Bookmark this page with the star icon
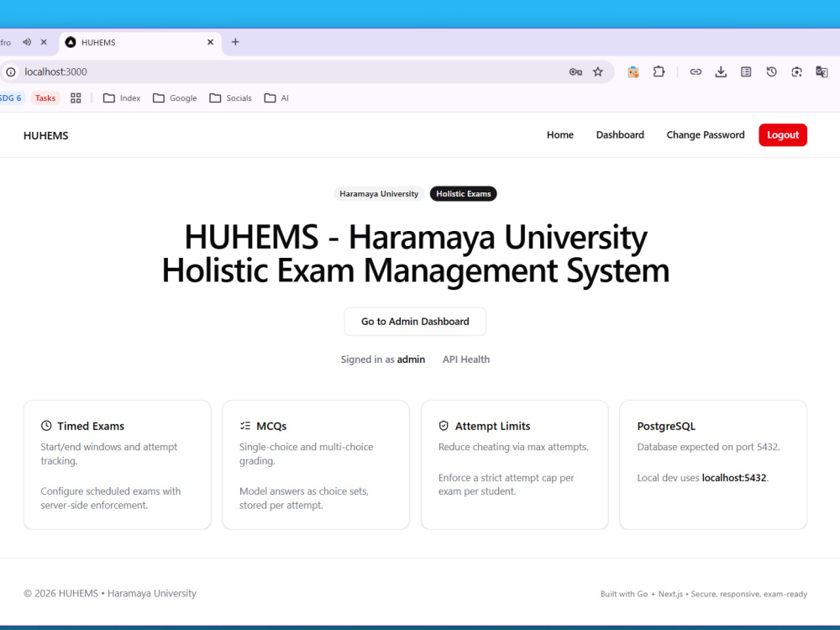Viewport: 840px width, 630px height. 598,71
